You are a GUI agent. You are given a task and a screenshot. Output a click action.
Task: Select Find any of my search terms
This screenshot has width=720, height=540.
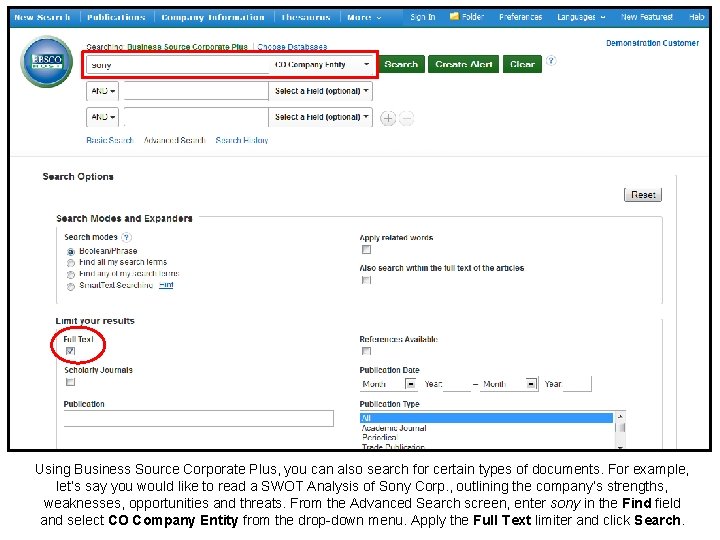(71, 274)
